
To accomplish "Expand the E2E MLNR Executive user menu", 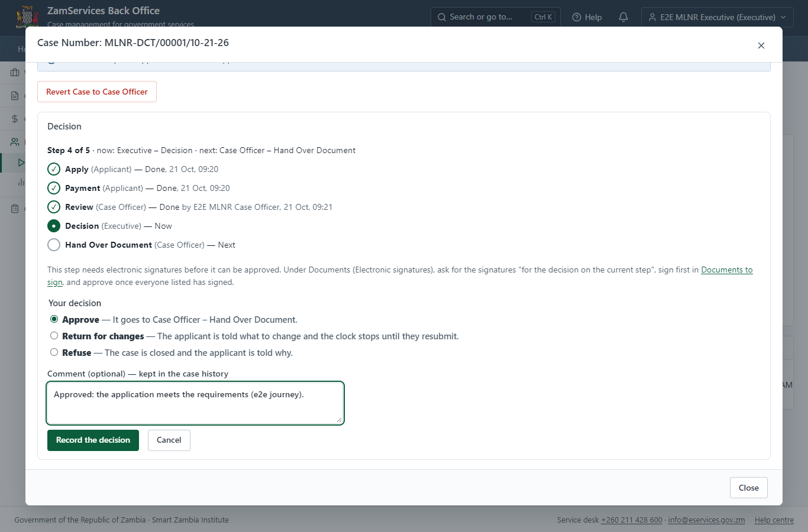I will [717, 17].
